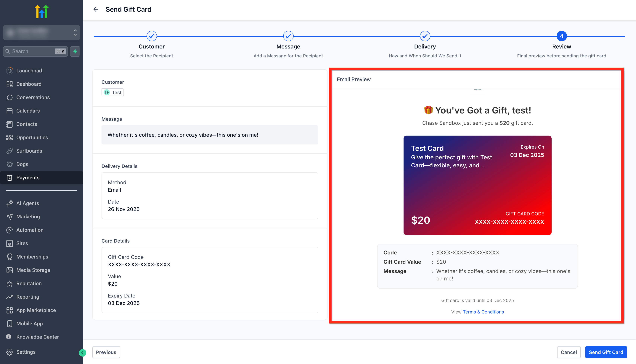Focus the sidebar Search field

[x=35, y=51]
